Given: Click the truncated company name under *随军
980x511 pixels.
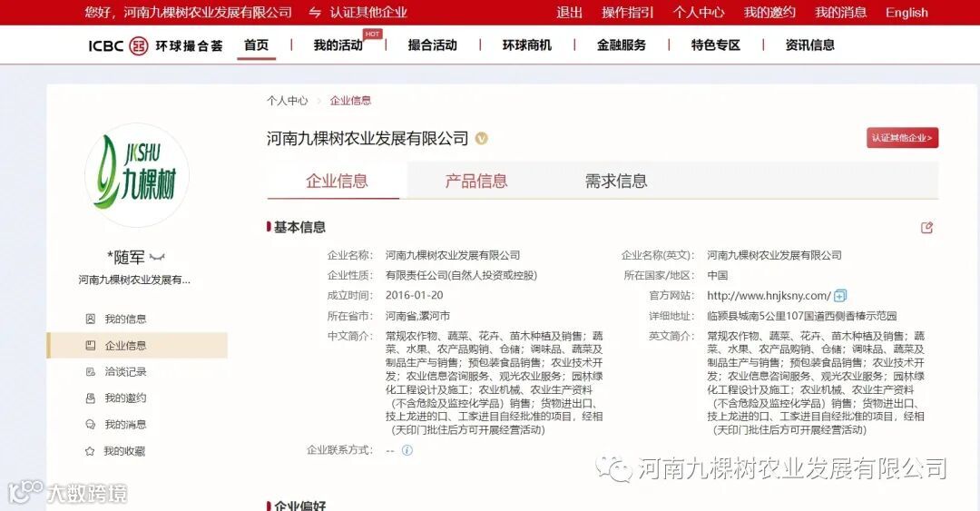Looking at the screenshot, I should [134, 280].
